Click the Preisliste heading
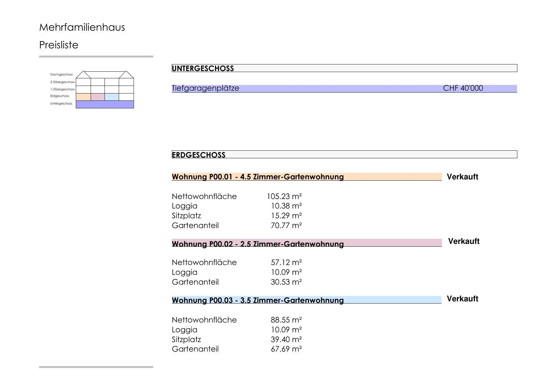Screen dimensions: 554x392 click(x=59, y=45)
